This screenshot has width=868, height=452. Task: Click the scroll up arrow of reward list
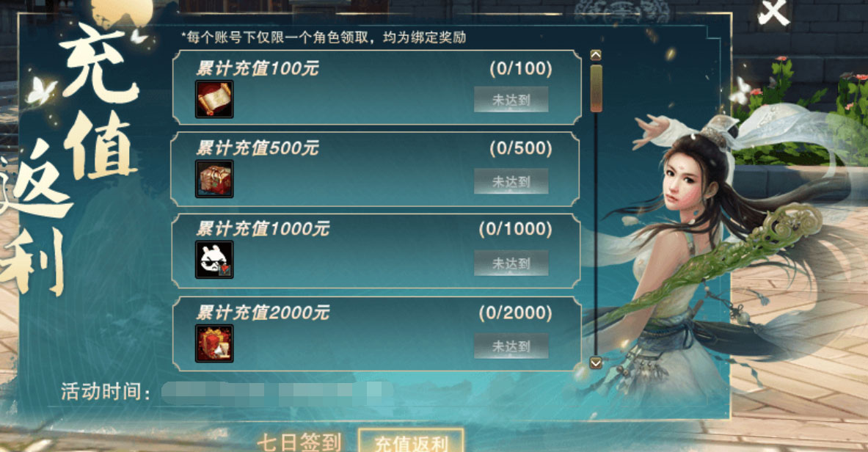(x=596, y=55)
